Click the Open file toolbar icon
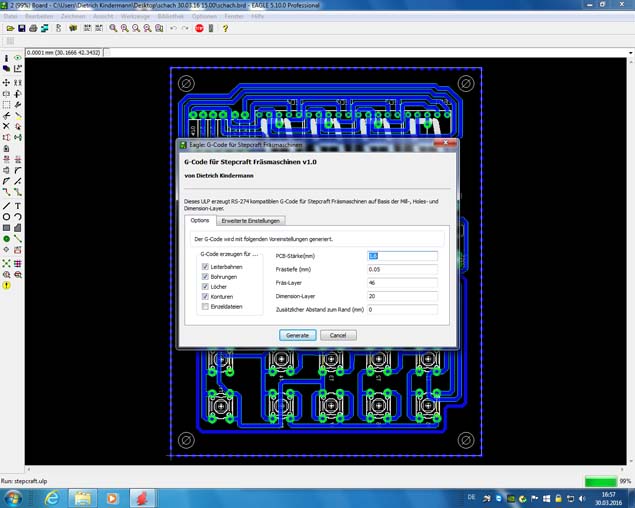Image resolution: width=635 pixels, height=508 pixels. coord(10,28)
